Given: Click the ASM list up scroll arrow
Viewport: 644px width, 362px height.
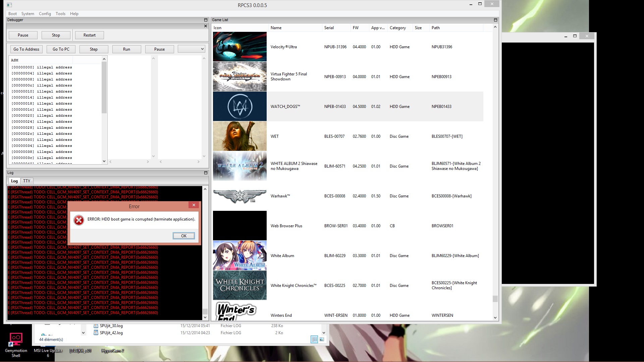Looking at the screenshot, I should pyautogui.click(x=104, y=59).
